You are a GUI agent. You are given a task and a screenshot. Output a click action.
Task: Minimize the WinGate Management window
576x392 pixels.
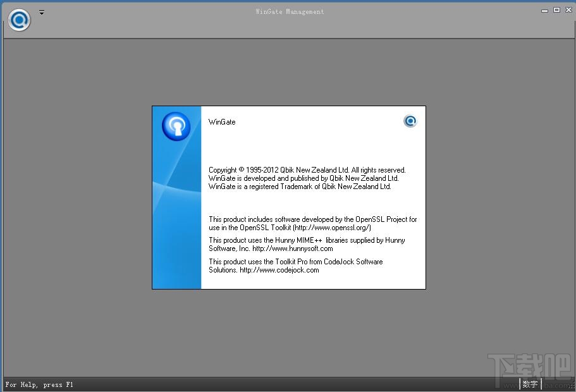point(544,10)
